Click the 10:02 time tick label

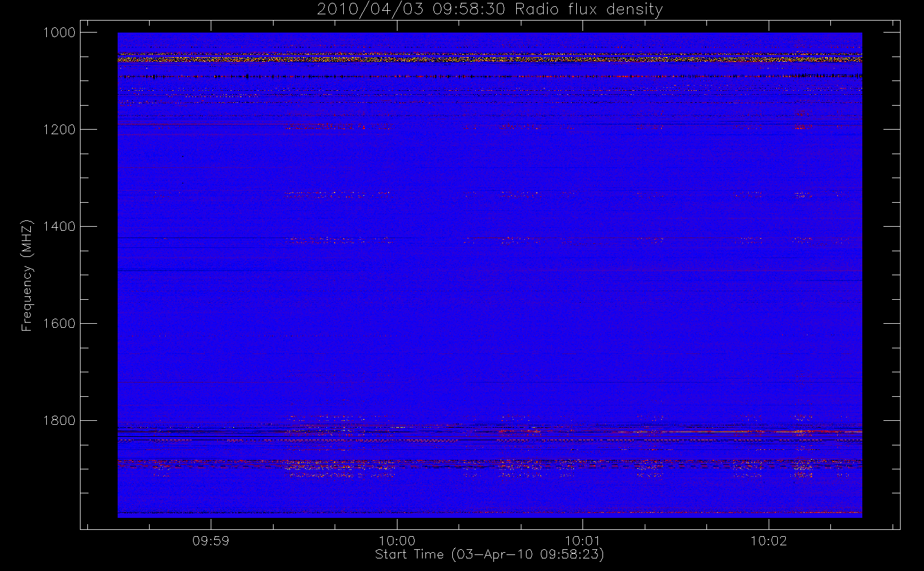[768, 541]
